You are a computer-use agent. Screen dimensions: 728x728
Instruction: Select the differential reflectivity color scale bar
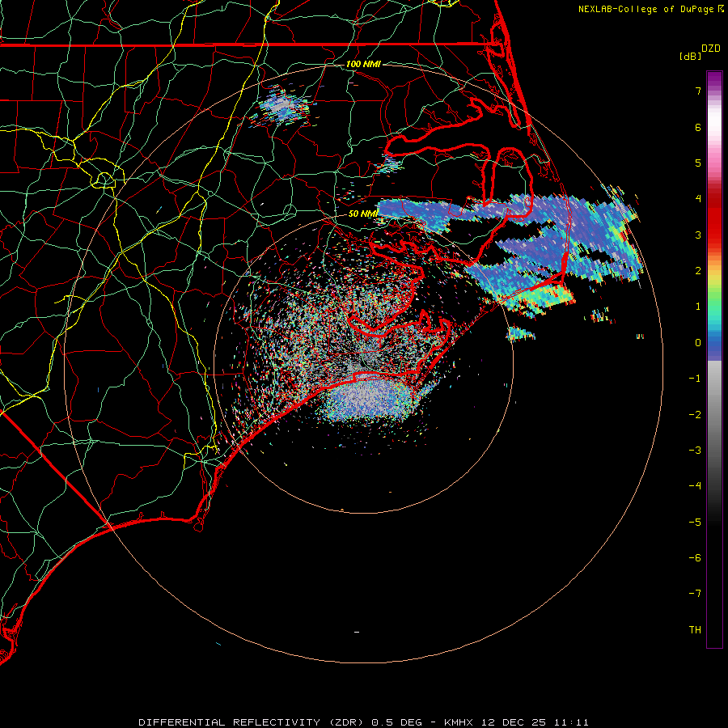[714, 359]
